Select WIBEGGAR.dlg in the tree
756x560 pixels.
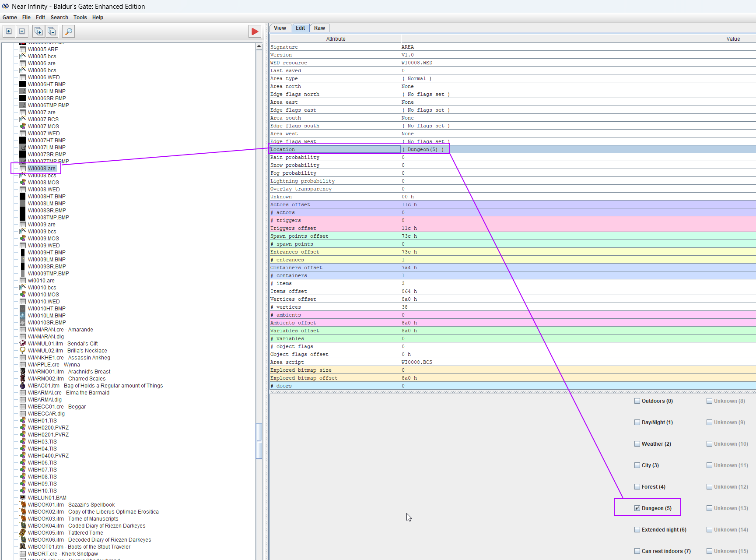click(46, 413)
